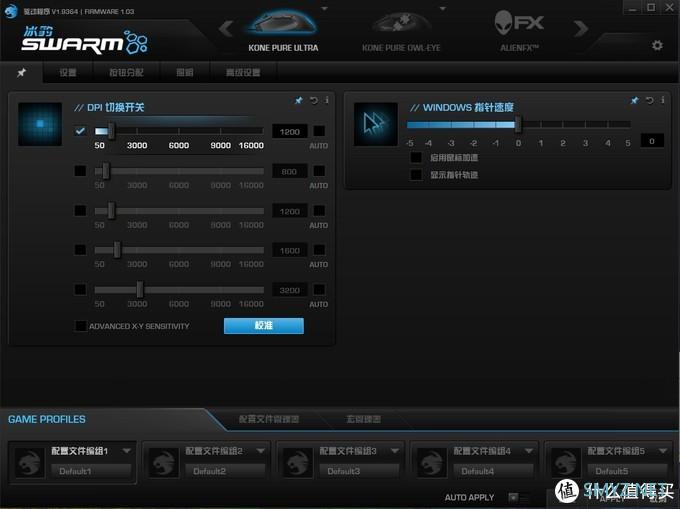680x509 pixels.
Task: Click the ROCCAT icon of profile slot 1
Action: [29, 463]
